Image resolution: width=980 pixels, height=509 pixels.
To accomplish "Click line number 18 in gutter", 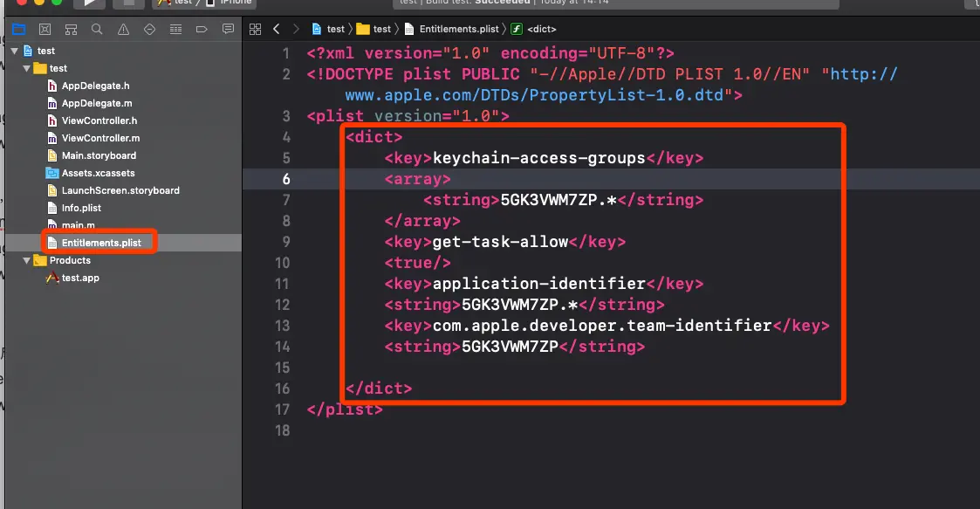I will point(283,430).
